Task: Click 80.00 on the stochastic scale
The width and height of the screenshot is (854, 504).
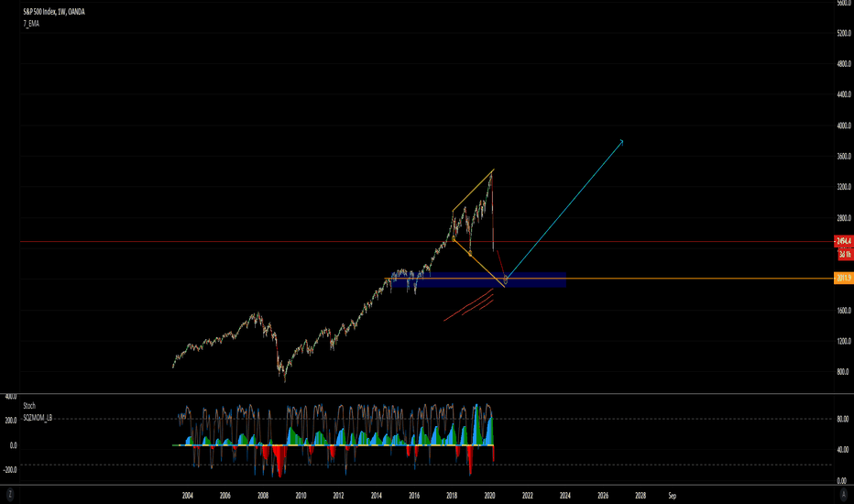Action: point(843,419)
